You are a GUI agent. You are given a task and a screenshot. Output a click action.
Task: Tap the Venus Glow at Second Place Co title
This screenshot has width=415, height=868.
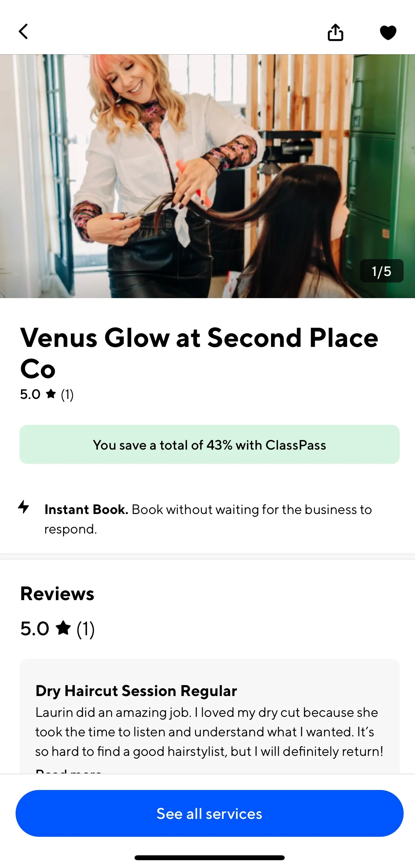[x=199, y=353]
